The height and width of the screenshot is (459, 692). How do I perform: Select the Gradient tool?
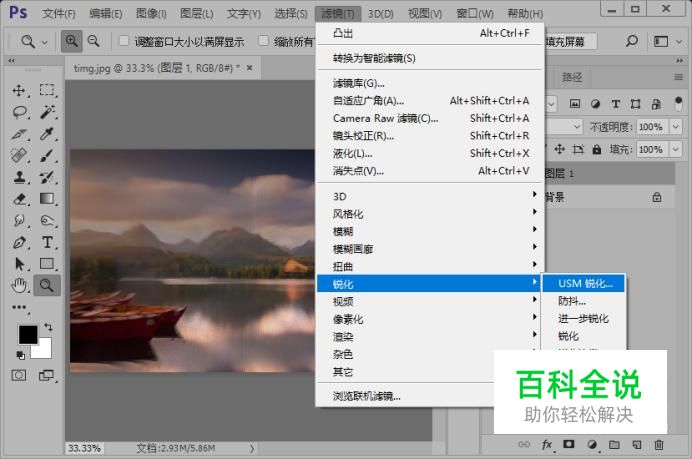tap(47, 199)
